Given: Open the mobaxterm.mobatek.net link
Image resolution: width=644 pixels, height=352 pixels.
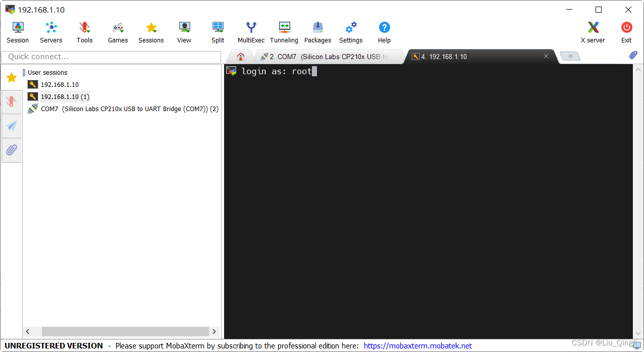Looking at the screenshot, I should tap(418, 346).
